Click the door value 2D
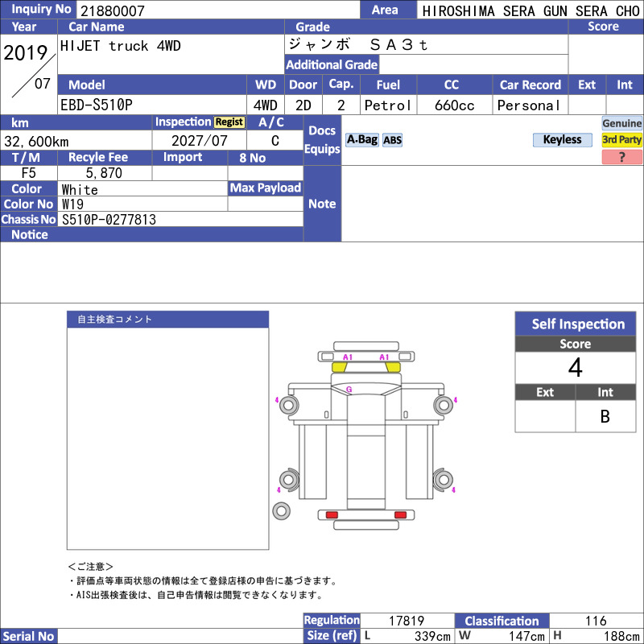Image resolution: width=644 pixels, height=644 pixels. click(x=303, y=105)
